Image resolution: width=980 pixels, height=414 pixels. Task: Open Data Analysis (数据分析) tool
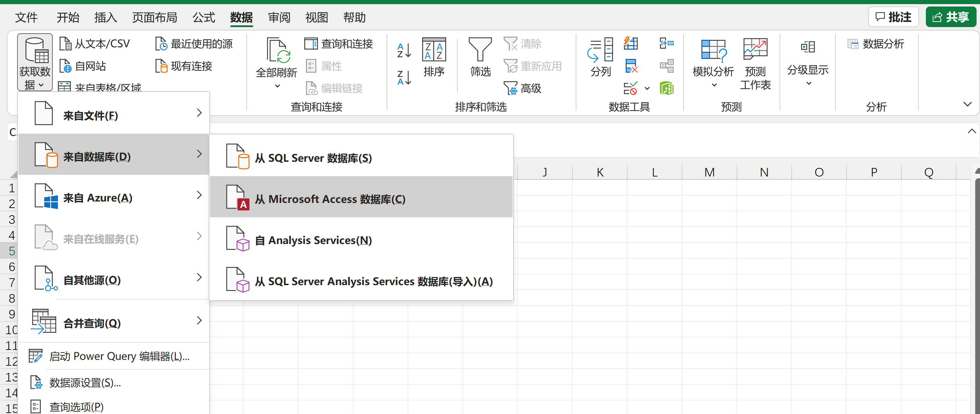pos(876,44)
